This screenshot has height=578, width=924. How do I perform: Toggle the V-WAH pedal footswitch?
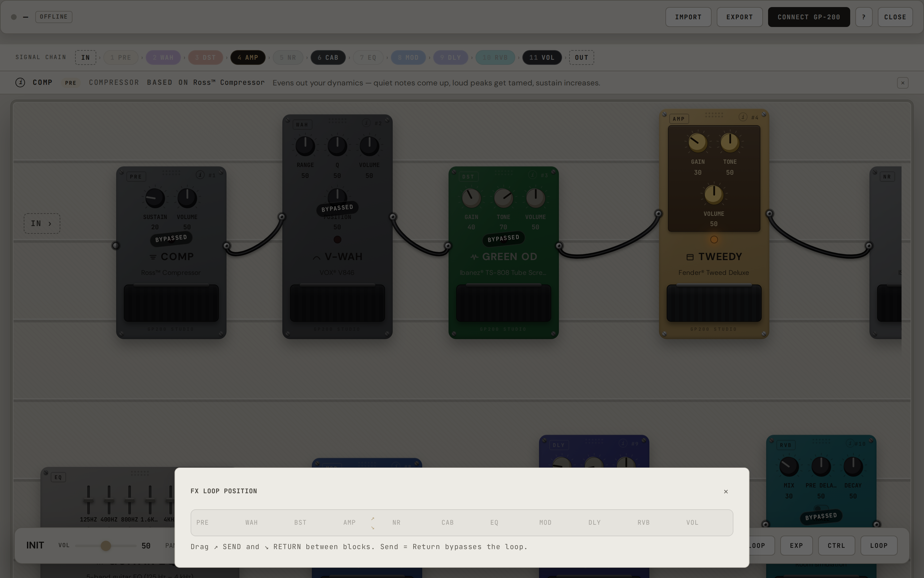[x=337, y=303]
